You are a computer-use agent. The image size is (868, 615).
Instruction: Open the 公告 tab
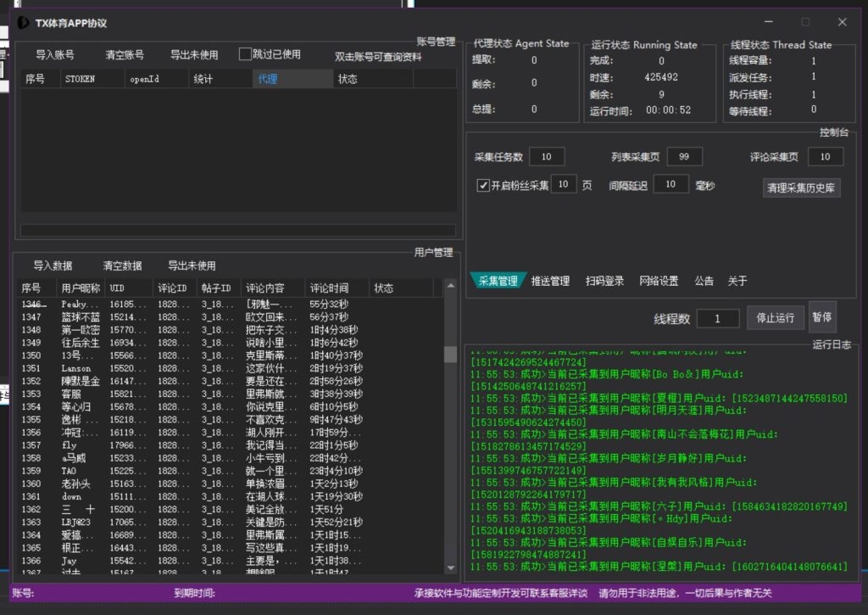704,280
